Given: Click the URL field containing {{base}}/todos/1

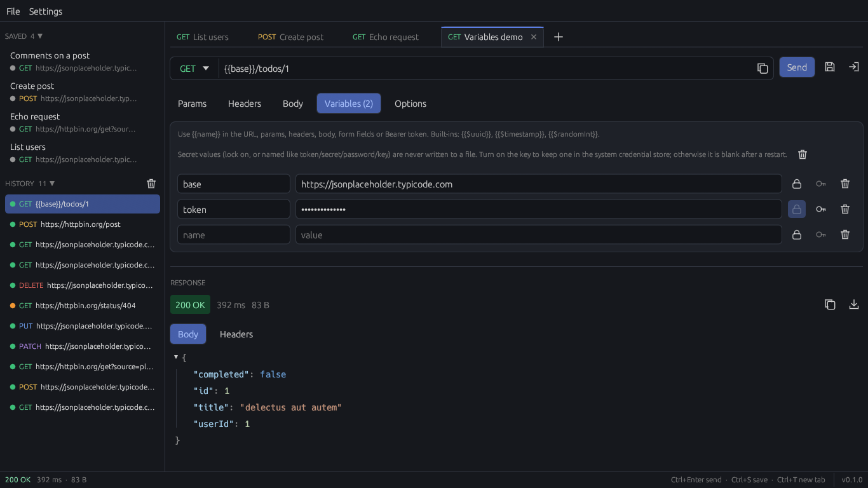Looking at the screenshot, I should pos(487,68).
